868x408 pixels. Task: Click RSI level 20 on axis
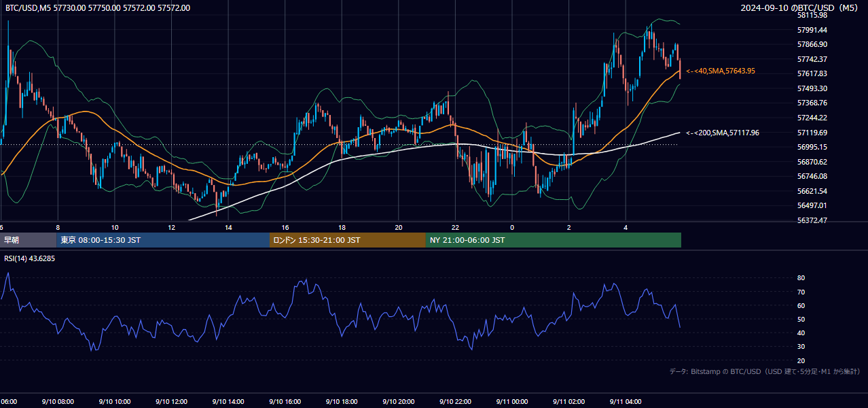pyautogui.click(x=801, y=361)
